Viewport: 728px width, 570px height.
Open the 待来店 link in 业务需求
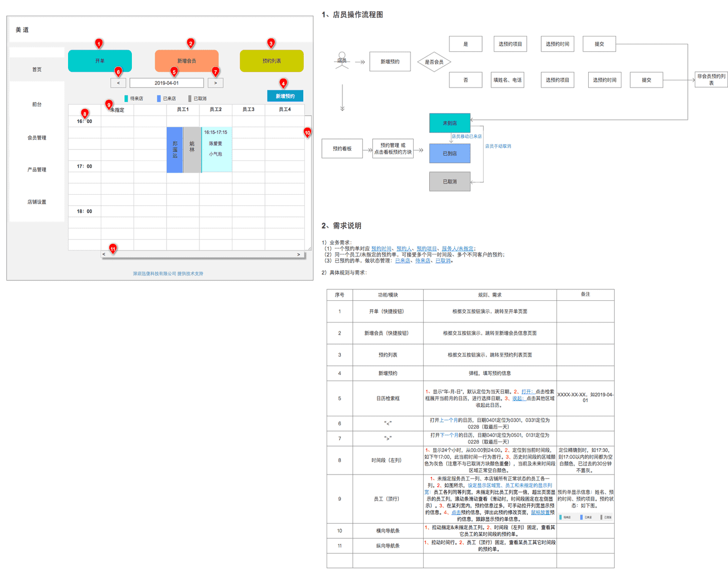click(x=423, y=261)
